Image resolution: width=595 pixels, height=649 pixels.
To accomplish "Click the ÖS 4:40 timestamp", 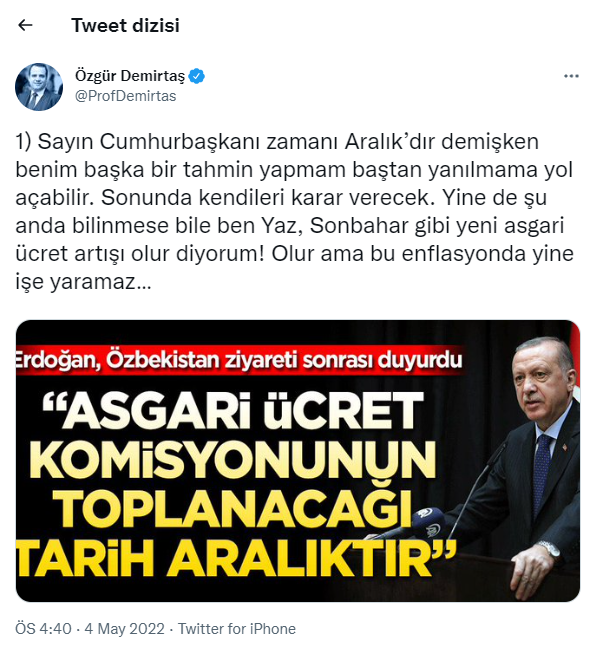I will pyautogui.click(x=43, y=629).
